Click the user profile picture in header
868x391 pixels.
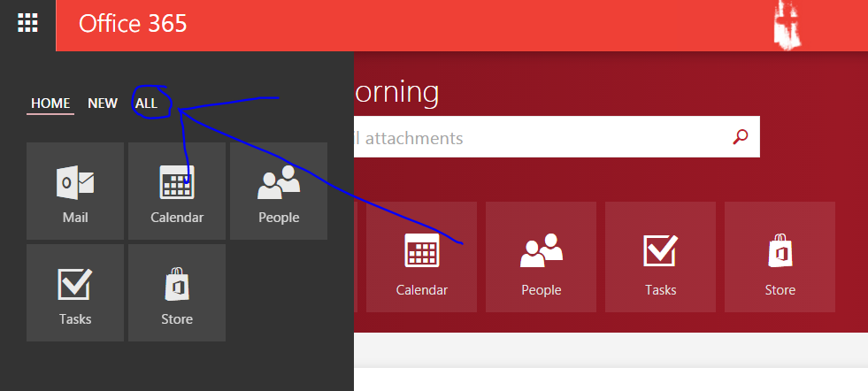785,25
